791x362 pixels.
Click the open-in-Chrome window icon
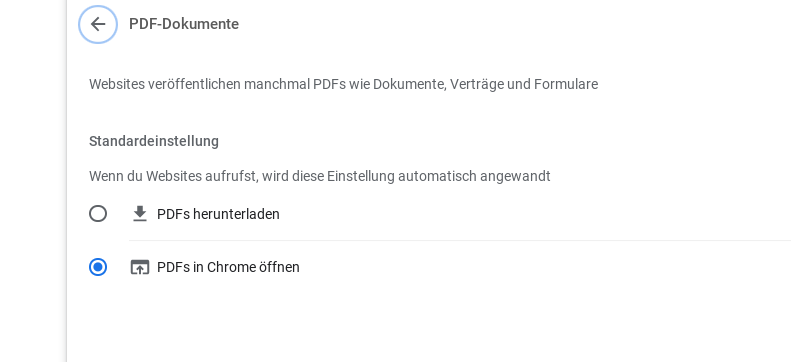pyautogui.click(x=140, y=267)
